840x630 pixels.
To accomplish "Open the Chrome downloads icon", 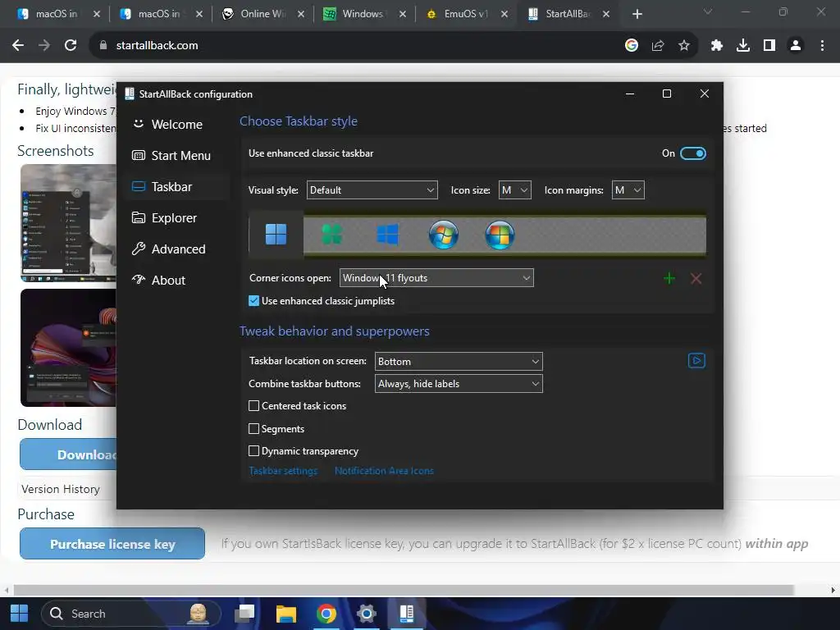I will 743,46.
